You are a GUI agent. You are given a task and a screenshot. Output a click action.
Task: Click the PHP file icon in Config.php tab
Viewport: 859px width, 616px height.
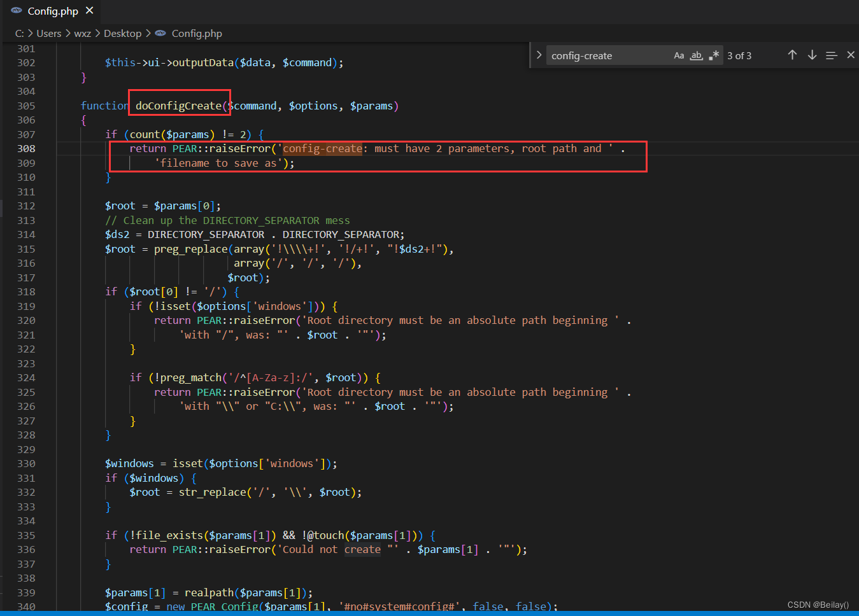[x=17, y=11]
